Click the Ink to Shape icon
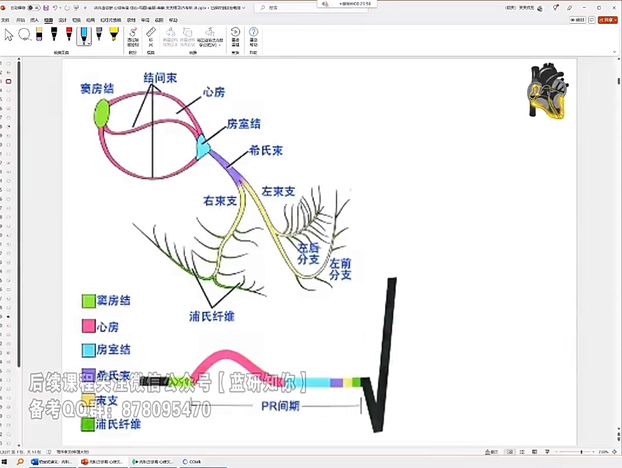 133,37
